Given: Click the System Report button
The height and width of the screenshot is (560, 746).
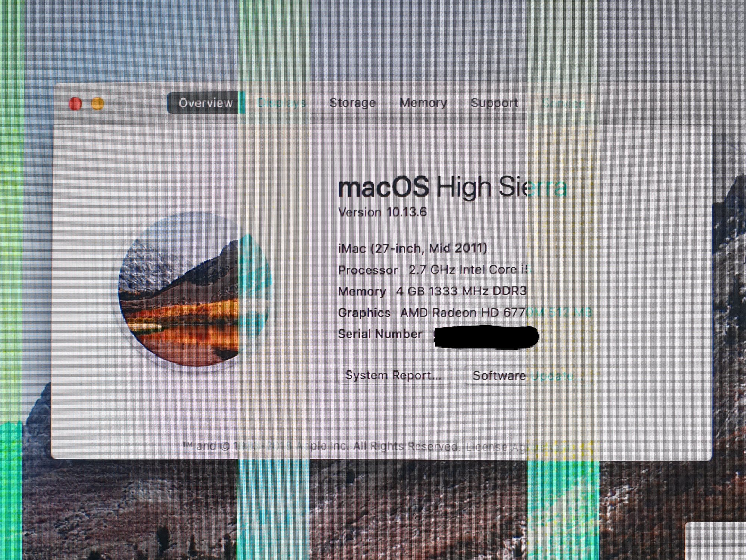Looking at the screenshot, I should pos(393,375).
